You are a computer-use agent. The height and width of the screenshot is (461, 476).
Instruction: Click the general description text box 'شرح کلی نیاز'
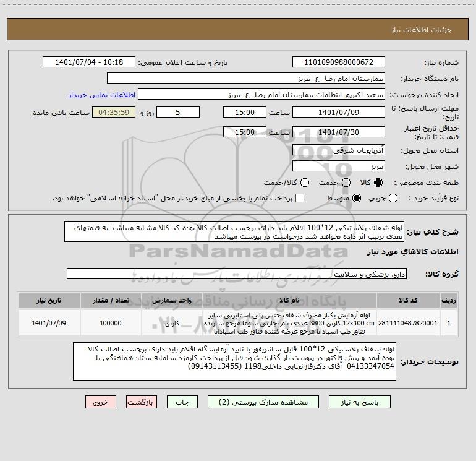pos(234,231)
